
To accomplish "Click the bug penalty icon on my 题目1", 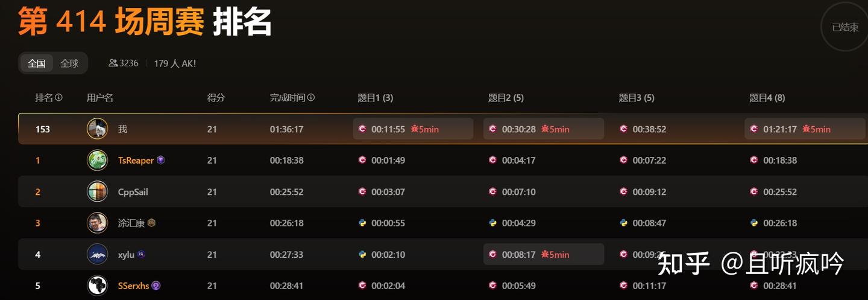I will 414,129.
